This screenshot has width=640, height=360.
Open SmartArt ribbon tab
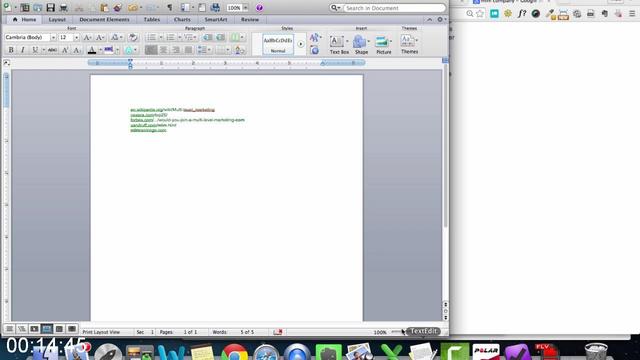click(216, 20)
